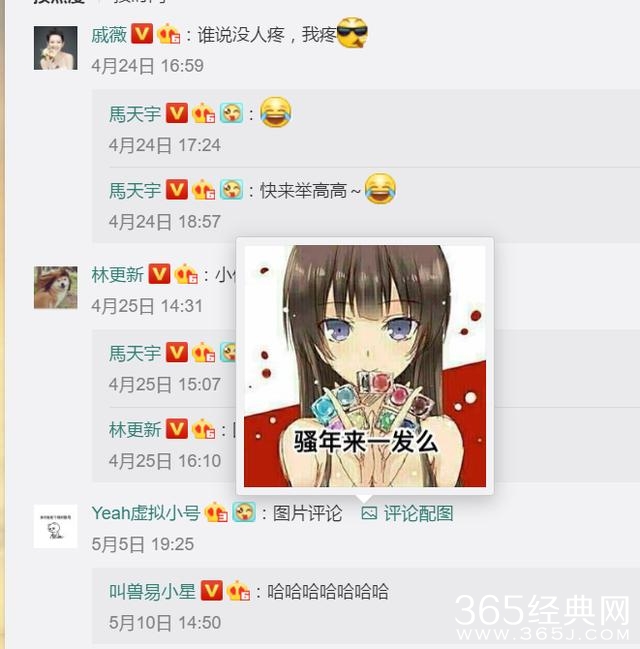The width and height of the screenshot is (640, 649).
Task: Open the 评论配图 link
Action: (x=418, y=513)
